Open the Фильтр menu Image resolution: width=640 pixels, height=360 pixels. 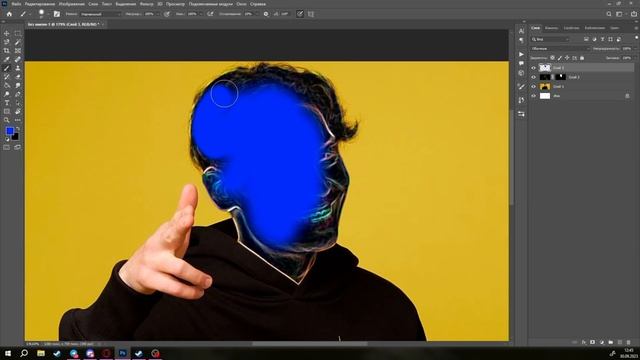click(147, 4)
